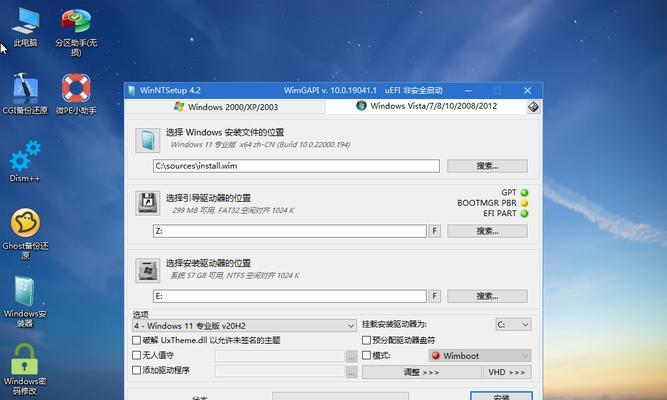Open the Windows安装器 desktop icon
Image resolution: width=667 pixels, height=400 pixels.
(x=25, y=302)
